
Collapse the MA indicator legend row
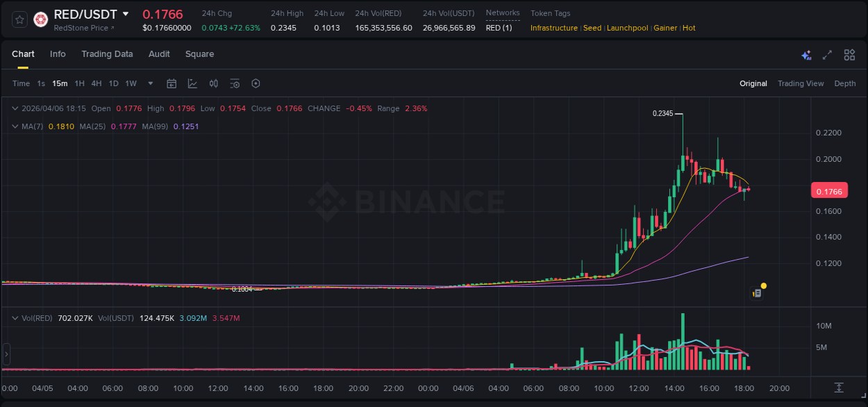click(15, 126)
